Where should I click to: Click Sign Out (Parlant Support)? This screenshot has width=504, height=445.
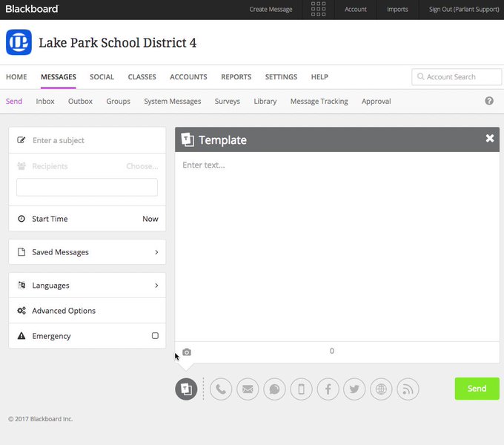click(464, 10)
